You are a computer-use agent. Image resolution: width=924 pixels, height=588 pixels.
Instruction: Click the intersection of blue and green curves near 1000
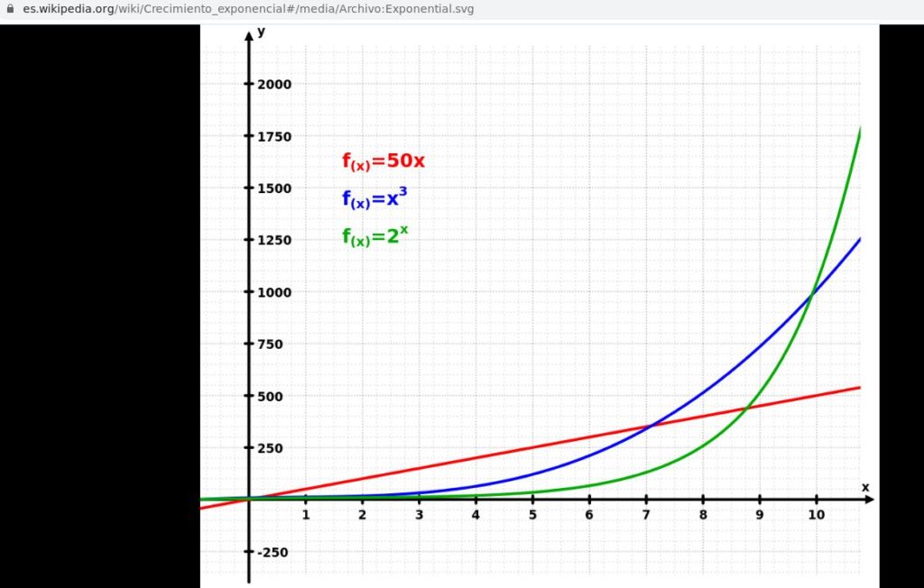(813, 295)
